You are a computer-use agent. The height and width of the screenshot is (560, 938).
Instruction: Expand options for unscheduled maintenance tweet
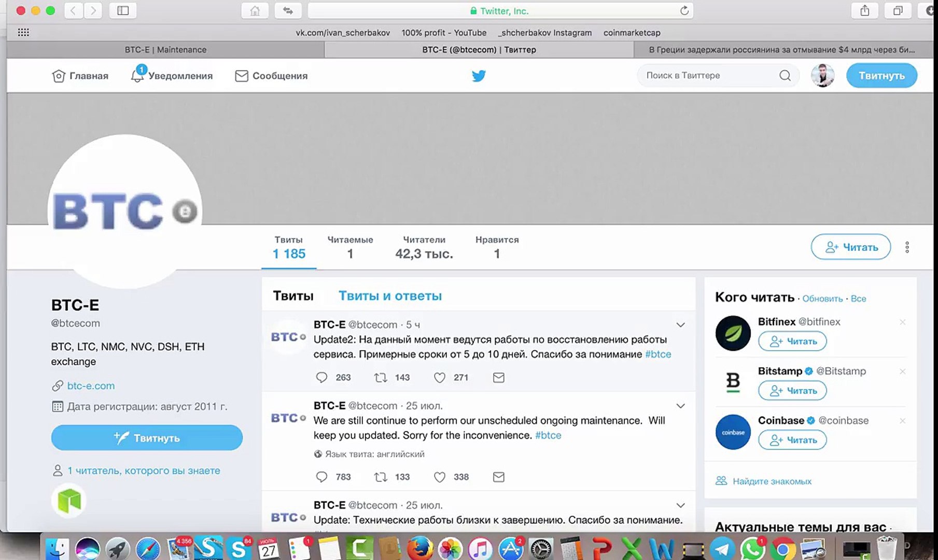click(x=680, y=406)
